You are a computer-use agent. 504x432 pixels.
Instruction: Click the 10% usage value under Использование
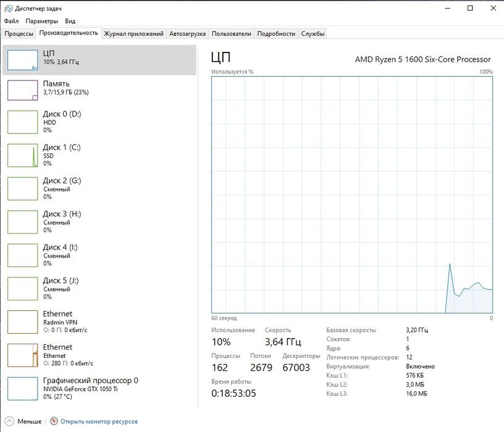tap(221, 342)
